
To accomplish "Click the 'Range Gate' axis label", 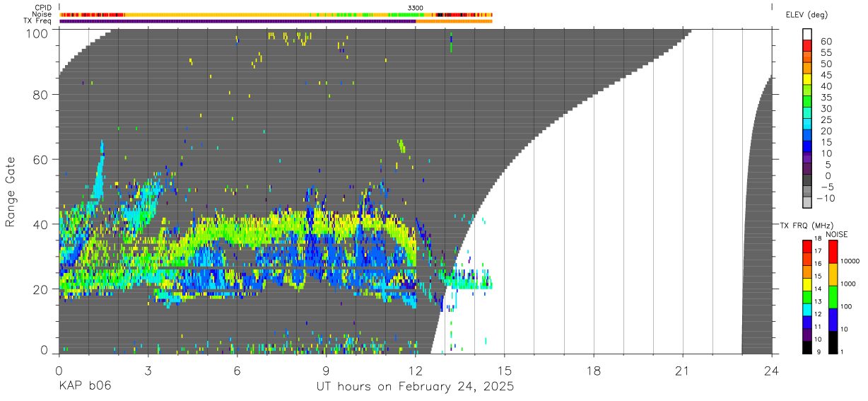I will point(11,191).
